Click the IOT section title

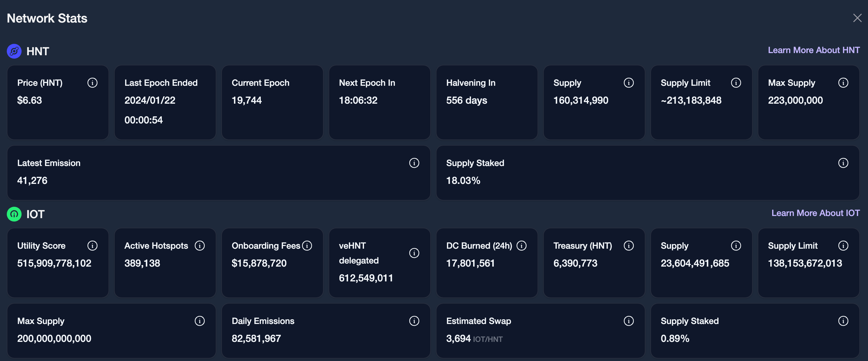point(35,214)
